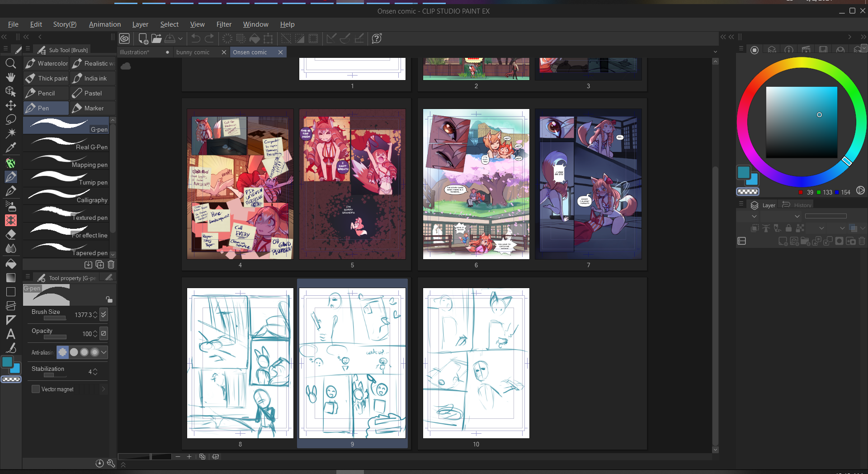The height and width of the screenshot is (474, 868).
Task: Toggle Opacity dynamics button
Action: [x=104, y=333]
